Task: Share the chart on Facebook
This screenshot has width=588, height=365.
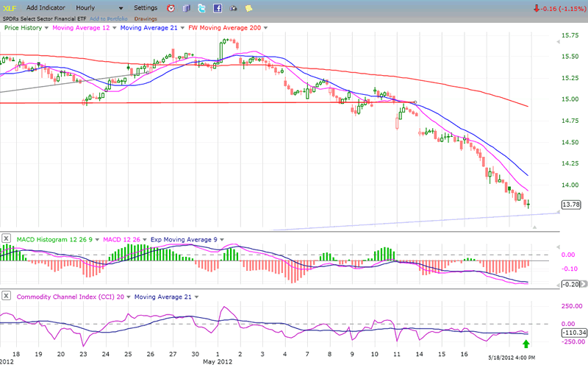Action: tap(218, 8)
